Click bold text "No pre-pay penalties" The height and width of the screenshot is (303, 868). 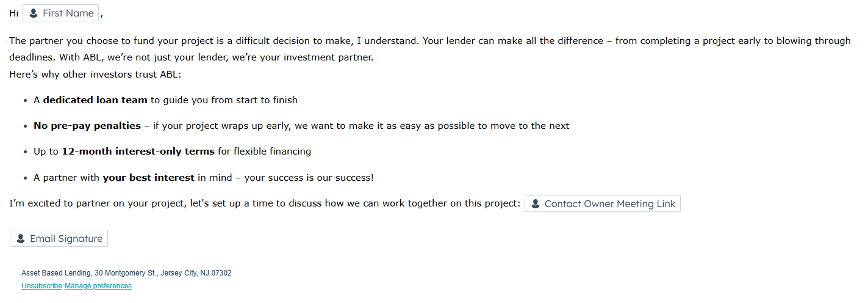point(87,126)
